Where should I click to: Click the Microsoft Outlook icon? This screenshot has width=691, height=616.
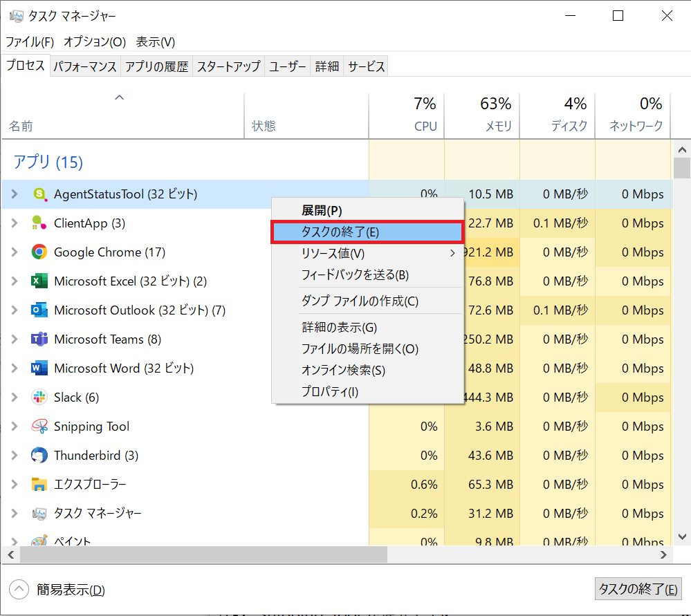[39, 310]
